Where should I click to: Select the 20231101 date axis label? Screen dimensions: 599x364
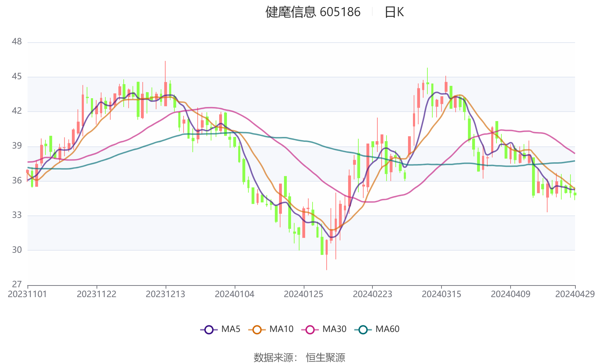pos(27,294)
